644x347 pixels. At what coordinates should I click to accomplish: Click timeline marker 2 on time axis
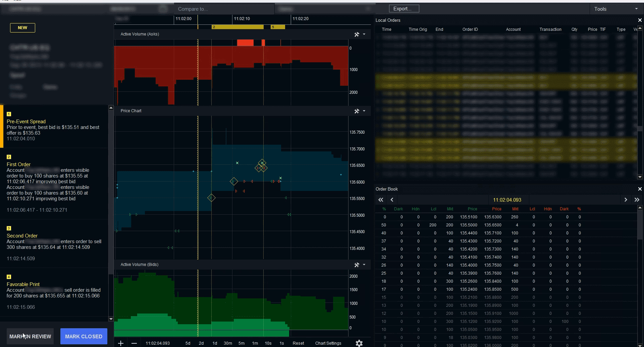tap(237, 27)
